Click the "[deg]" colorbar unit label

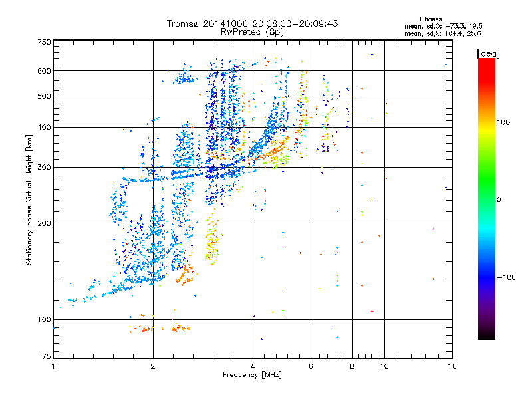[x=488, y=53]
